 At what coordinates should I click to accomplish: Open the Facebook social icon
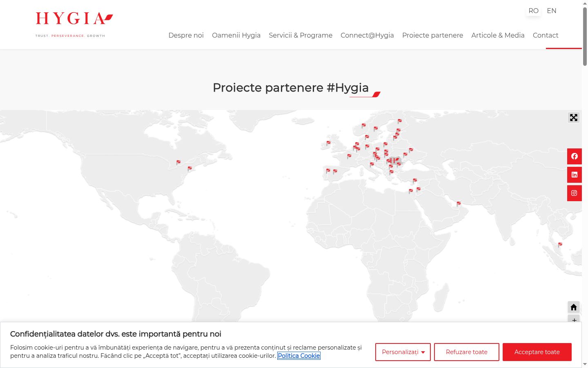[574, 156]
